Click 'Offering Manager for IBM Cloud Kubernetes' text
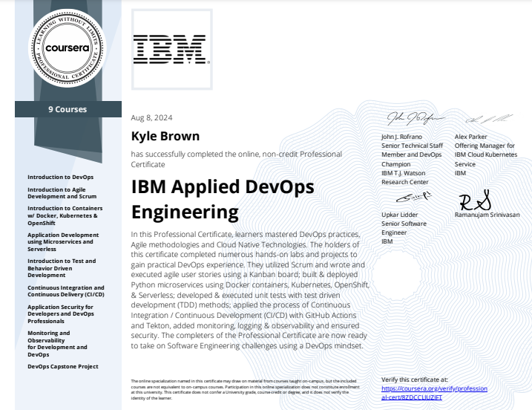 [486, 150]
